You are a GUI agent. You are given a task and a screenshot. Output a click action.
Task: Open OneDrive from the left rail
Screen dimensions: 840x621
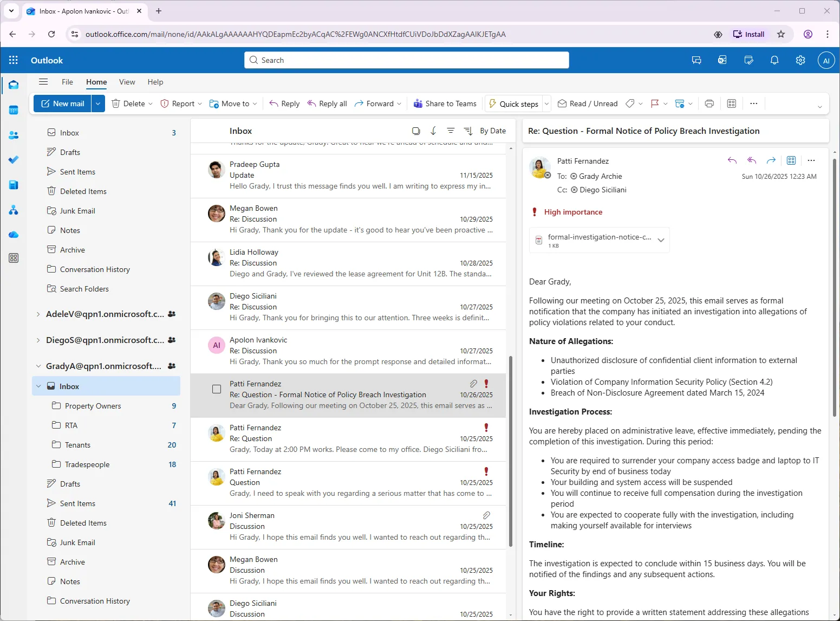13,234
